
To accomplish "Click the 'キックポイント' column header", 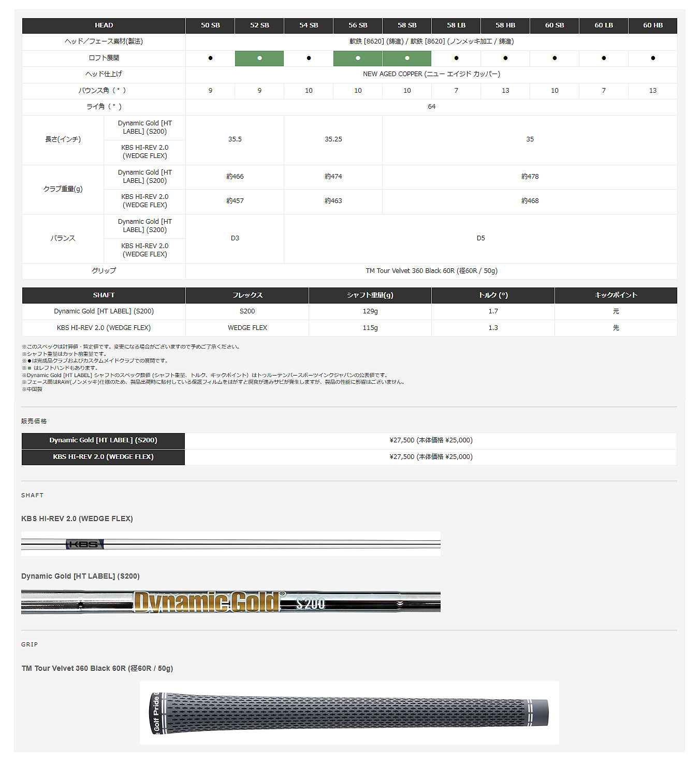I will point(616,295).
